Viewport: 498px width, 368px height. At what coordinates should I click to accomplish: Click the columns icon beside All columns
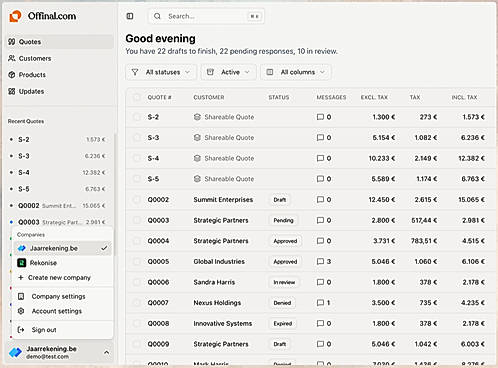270,72
